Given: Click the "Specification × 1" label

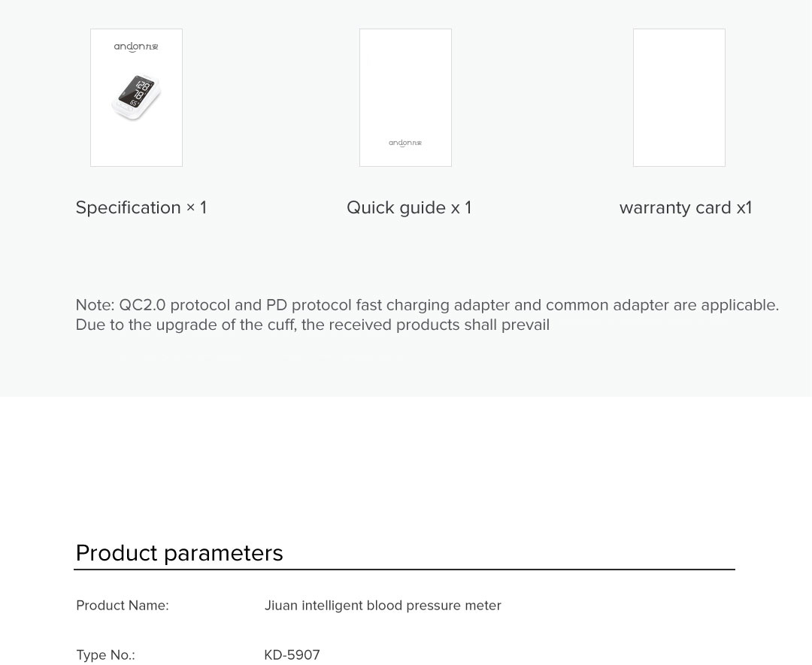Looking at the screenshot, I should coord(141,207).
